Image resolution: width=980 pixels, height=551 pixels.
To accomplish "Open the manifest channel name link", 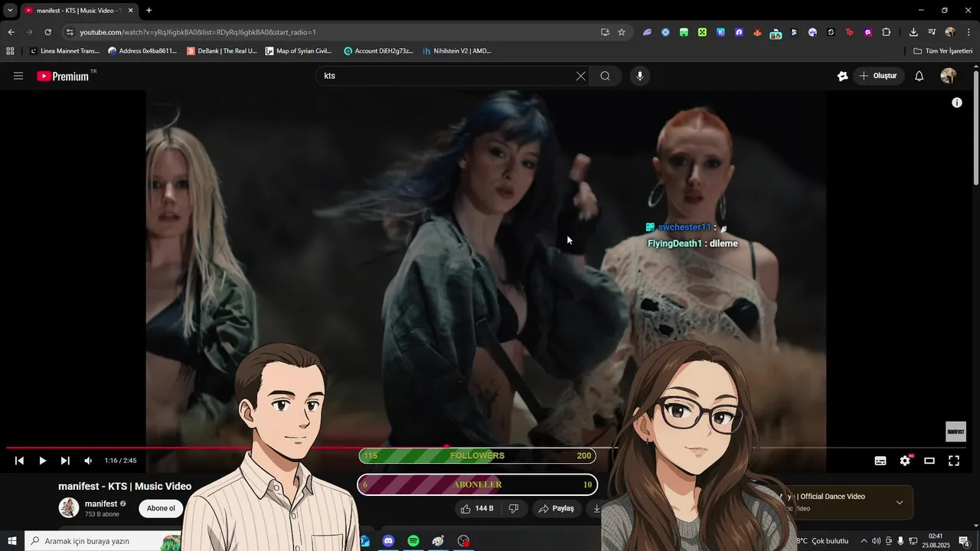I will tap(101, 504).
